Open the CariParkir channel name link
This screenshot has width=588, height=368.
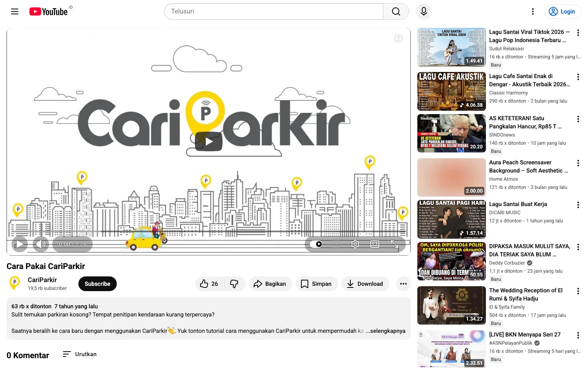(x=42, y=280)
